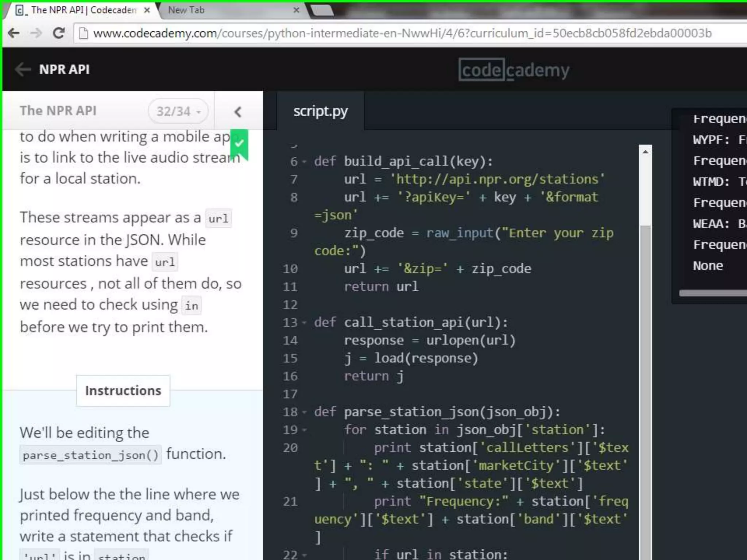Click 'WYPF:' line in output console
This screenshot has height=560, width=747.
719,139
